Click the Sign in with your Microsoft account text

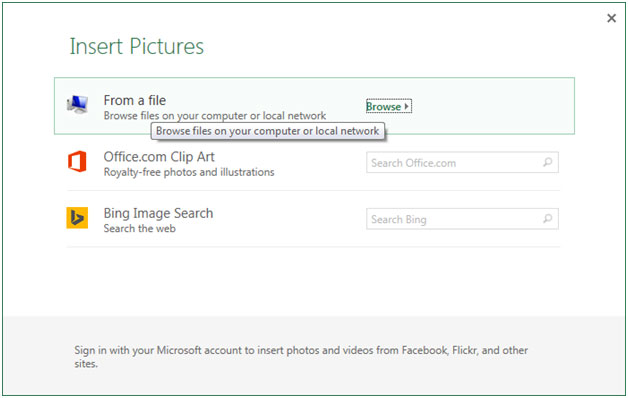click(x=301, y=356)
